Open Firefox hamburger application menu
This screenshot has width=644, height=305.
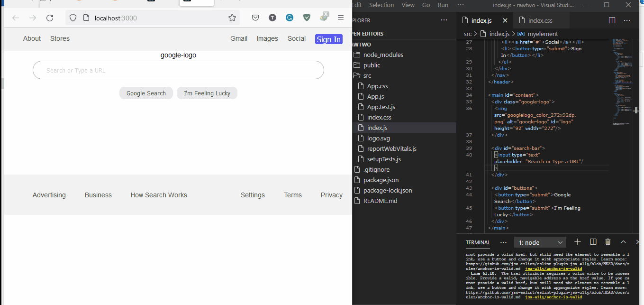(x=341, y=18)
